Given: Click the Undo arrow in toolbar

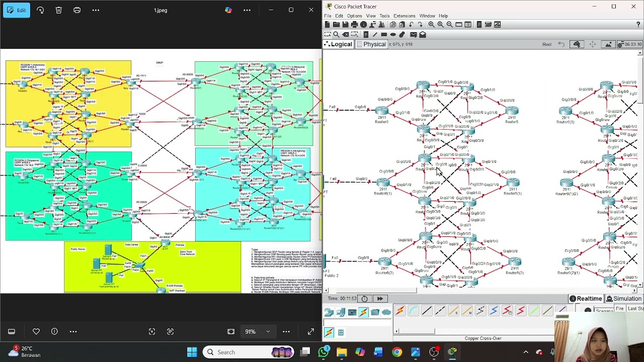Looking at the screenshot, I should [x=412, y=25].
